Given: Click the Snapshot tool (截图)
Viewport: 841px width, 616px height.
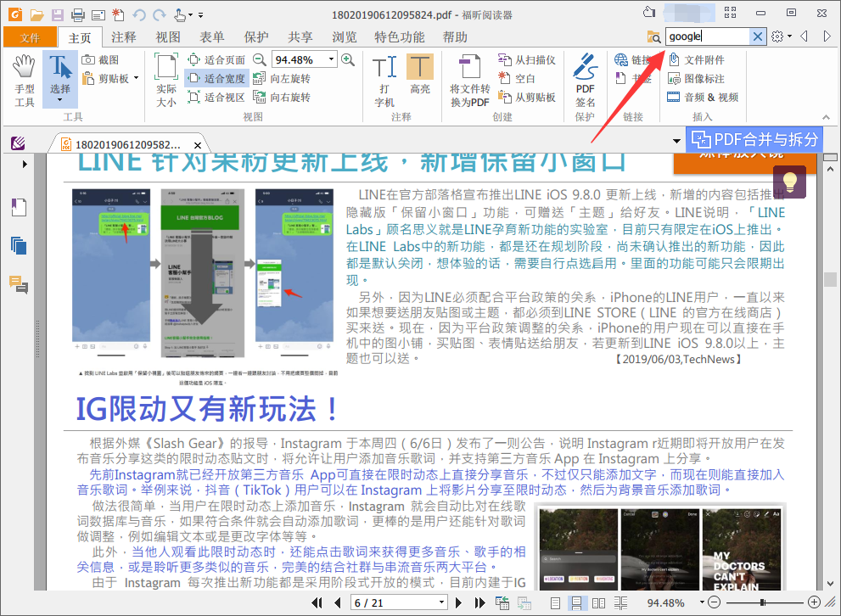Looking at the screenshot, I should tap(100, 60).
